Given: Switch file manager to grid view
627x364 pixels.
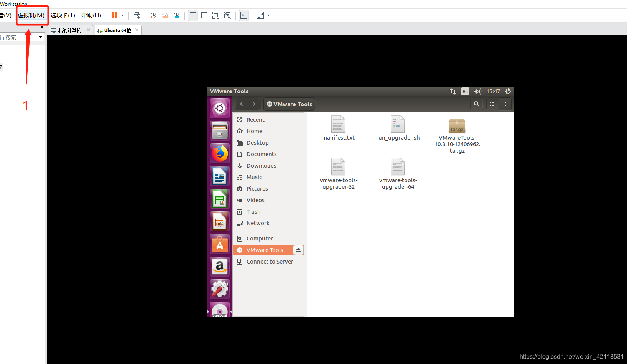Looking at the screenshot, I should click(505, 104).
